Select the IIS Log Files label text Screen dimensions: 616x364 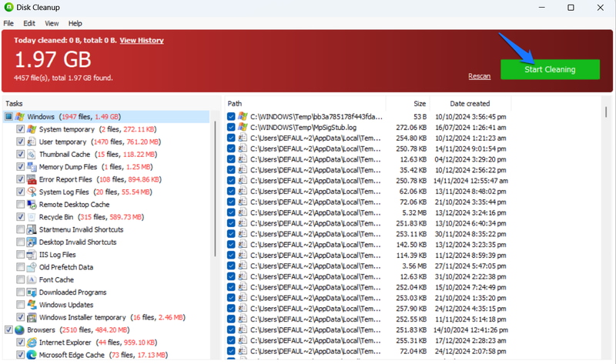click(57, 255)
